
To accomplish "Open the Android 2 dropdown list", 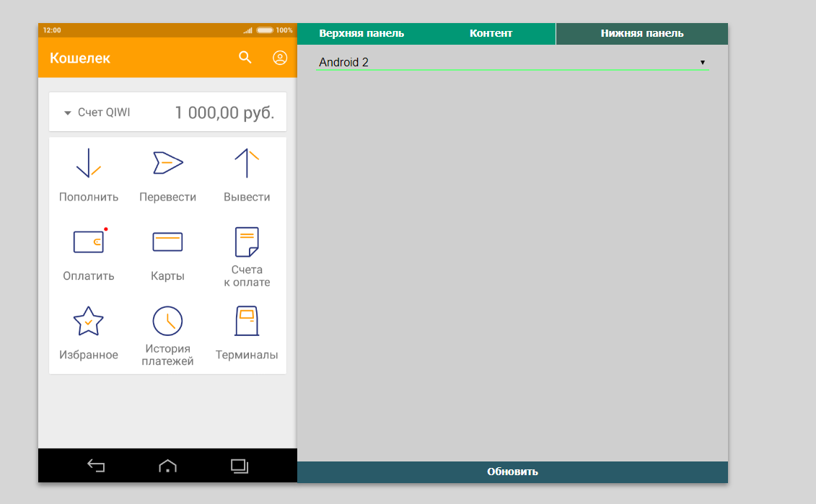I will tap(512, 63).
